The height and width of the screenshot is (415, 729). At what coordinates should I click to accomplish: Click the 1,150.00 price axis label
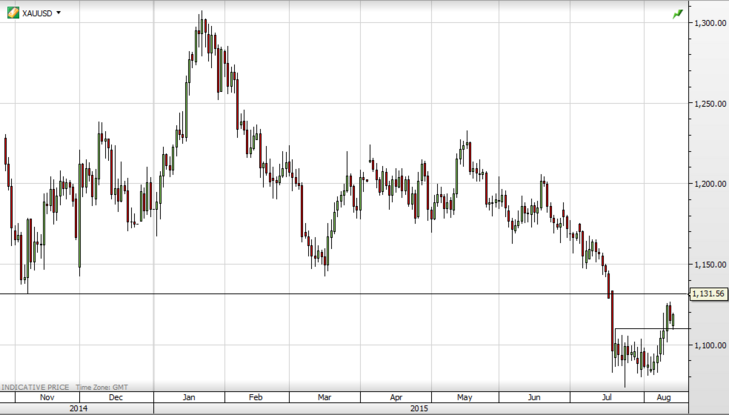pos(709,265)
